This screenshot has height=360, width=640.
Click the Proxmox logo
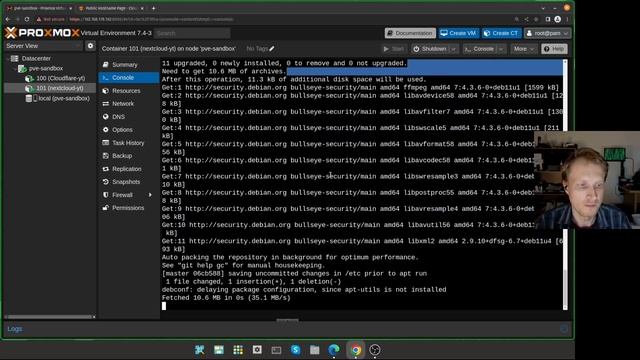pos(42,33)
